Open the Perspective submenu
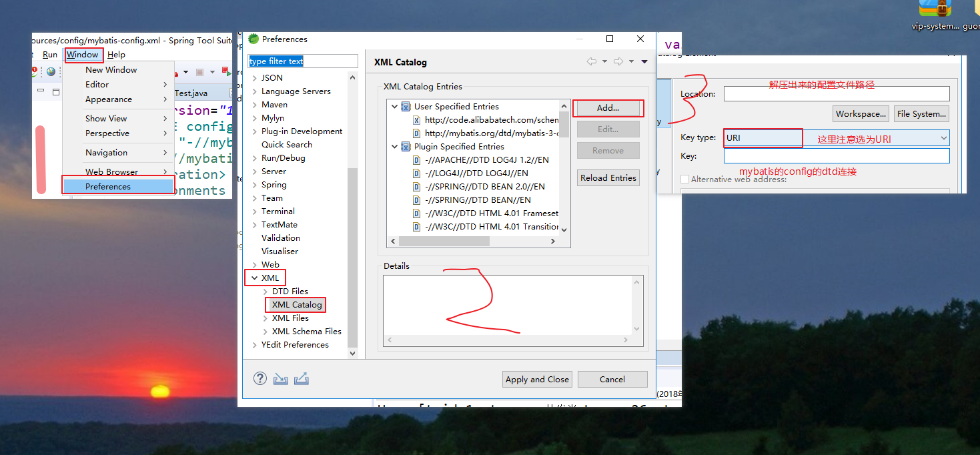Screen dimensions: 980x455 click(118, 133)
